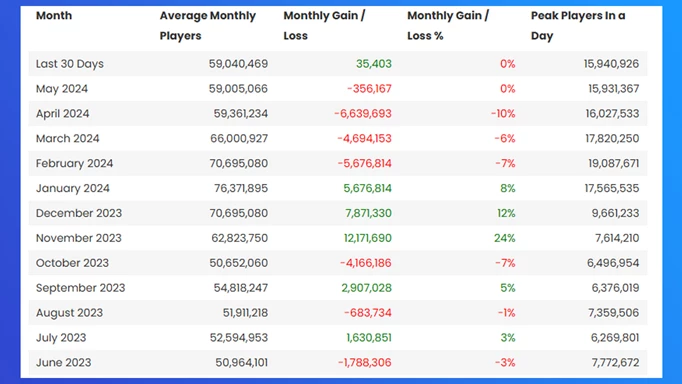Select the April 2024 row label

tap(62, 114)
